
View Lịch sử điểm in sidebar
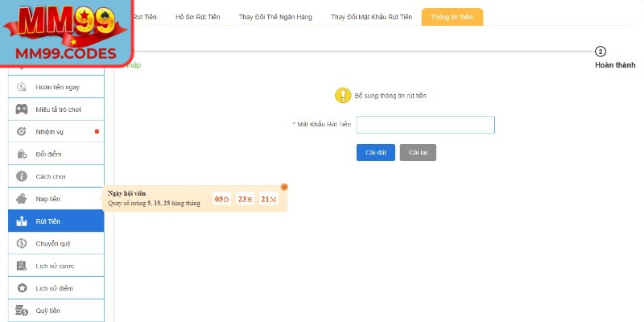point(56,288)
